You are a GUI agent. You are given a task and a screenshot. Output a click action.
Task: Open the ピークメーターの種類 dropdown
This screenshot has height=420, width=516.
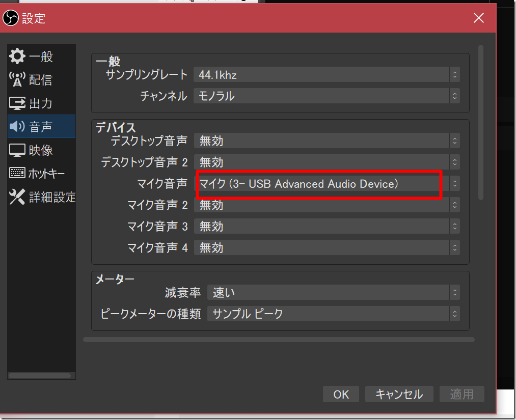click(333, 314)
